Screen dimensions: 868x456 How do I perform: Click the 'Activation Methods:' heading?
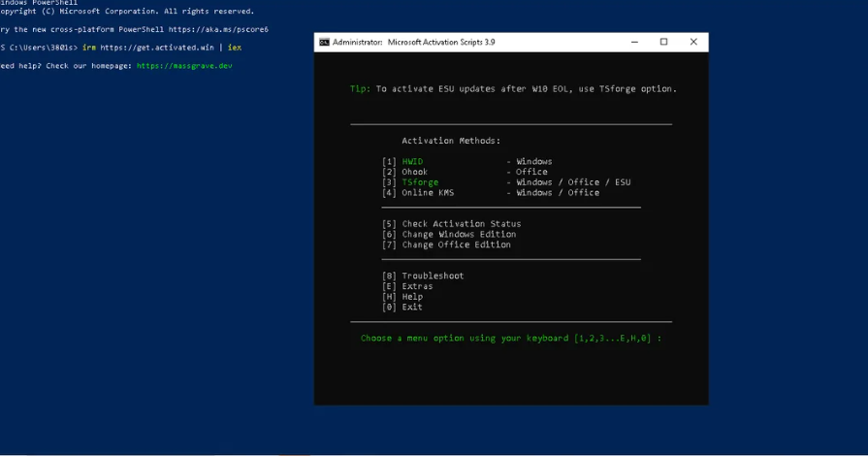pyautogui.click(x=451, y=141)
